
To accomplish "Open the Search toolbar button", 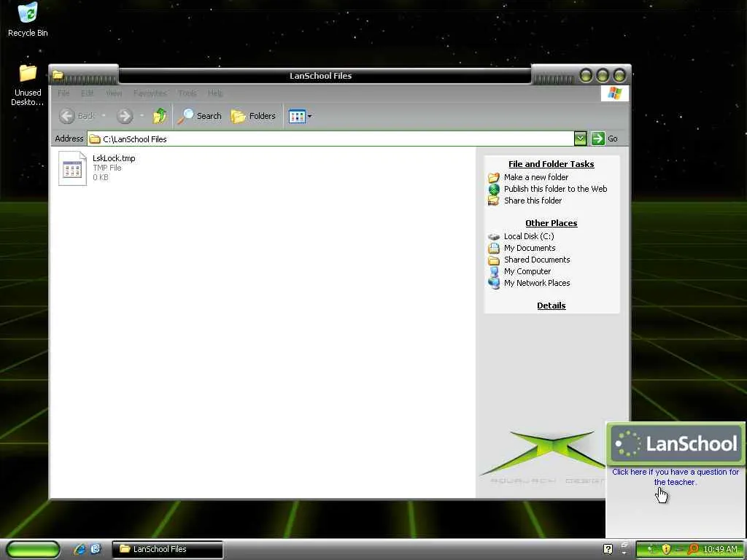I will [x=199, y=116].
